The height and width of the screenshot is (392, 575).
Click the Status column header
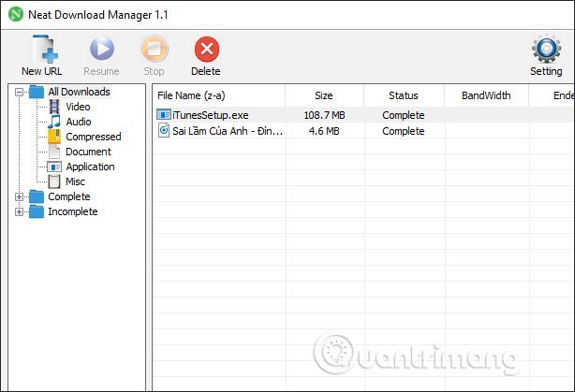tap(403, 95)
